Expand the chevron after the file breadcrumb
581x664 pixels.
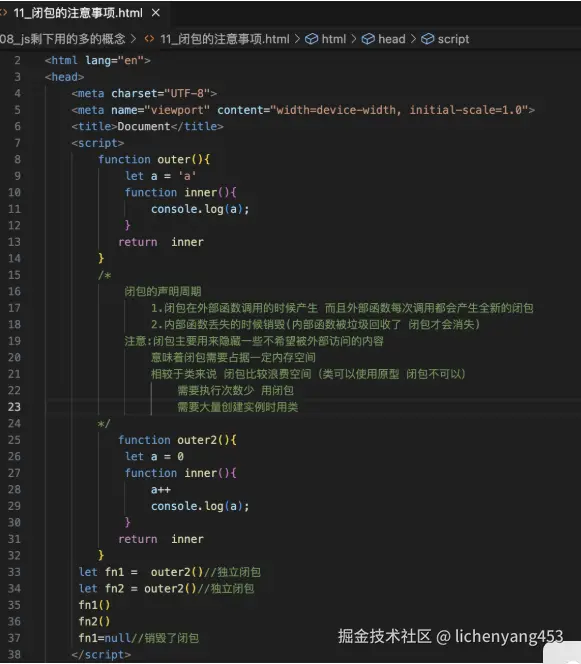pos(297,39)
